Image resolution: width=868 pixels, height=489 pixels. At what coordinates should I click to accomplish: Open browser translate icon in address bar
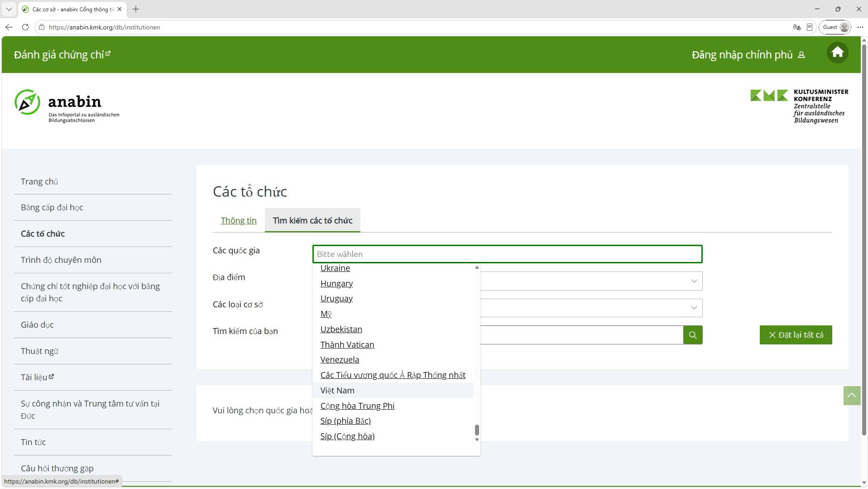click(796, 27)
